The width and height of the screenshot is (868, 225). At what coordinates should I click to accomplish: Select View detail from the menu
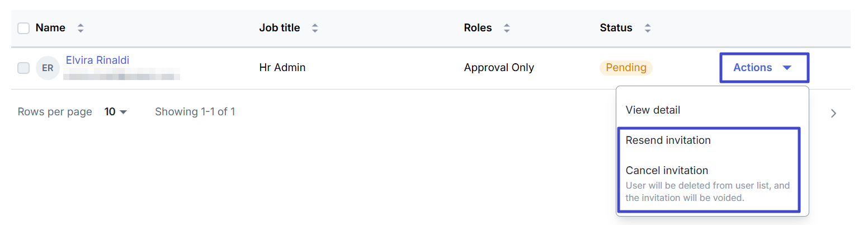point(653,110)
